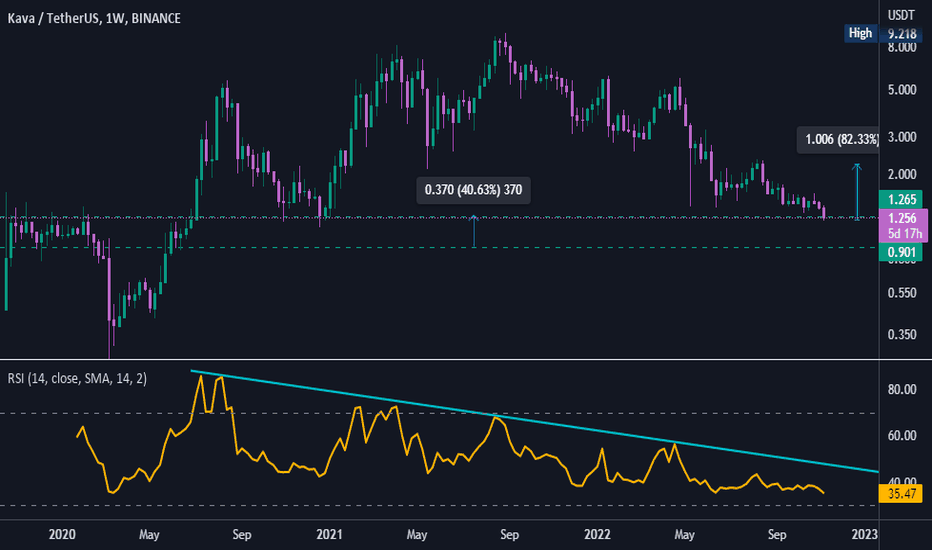Click the 0.350 price axis label

click(x=902, y=335)
